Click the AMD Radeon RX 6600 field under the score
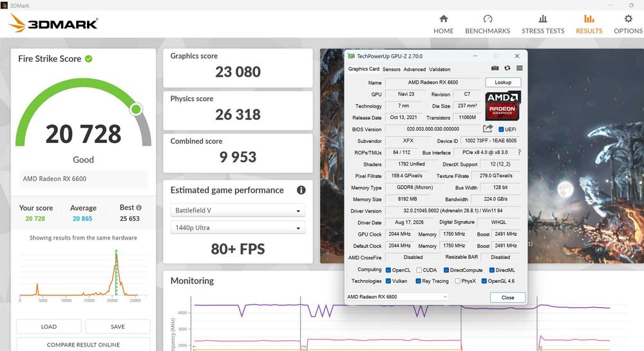 tap(83, 178)
